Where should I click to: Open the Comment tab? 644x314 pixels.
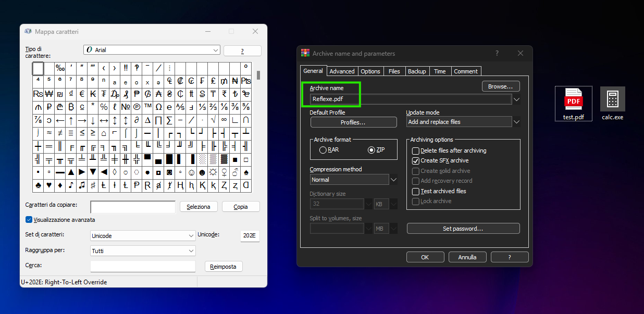(466, 71)
